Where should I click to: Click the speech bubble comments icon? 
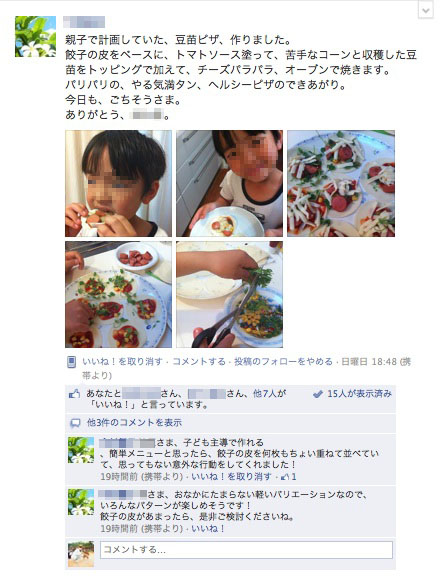[75, 423]
